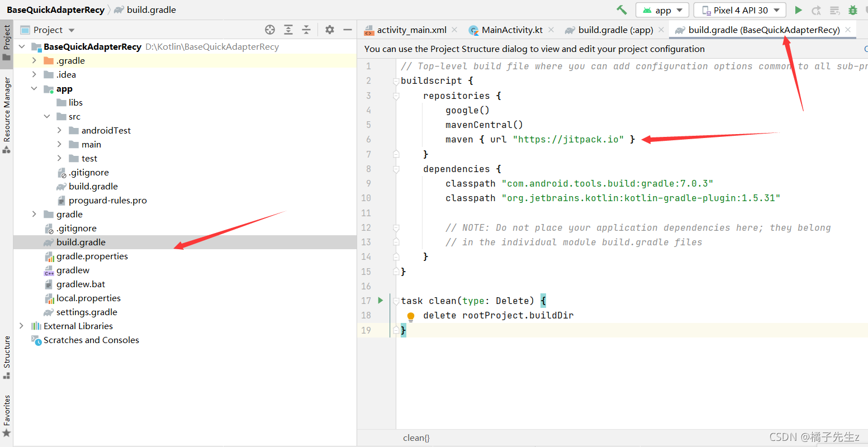Expand the gradle folder node
This screenshot has height=447, width=868.
[34, 214]
